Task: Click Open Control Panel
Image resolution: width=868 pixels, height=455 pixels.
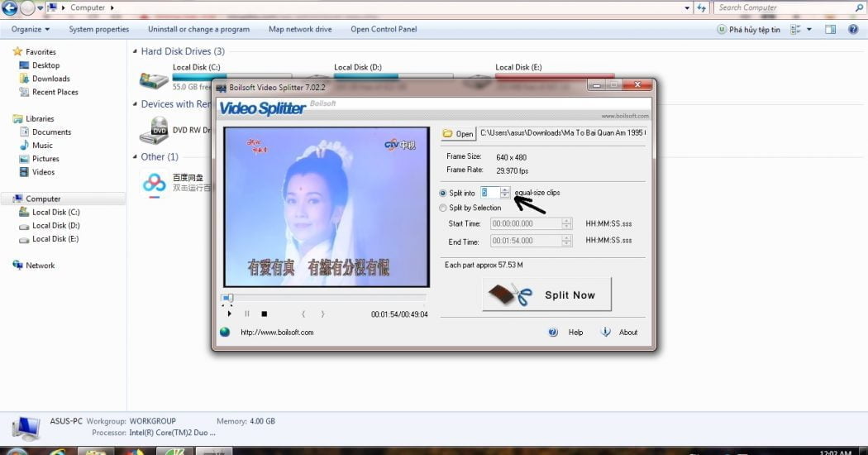Action: tap(384, 30)
